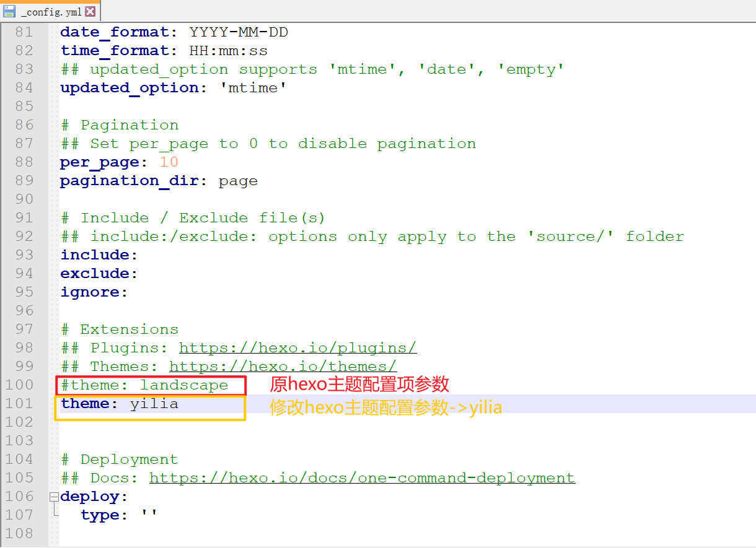
Task: Collapse the deploy block fold marker
Action: 54,497
